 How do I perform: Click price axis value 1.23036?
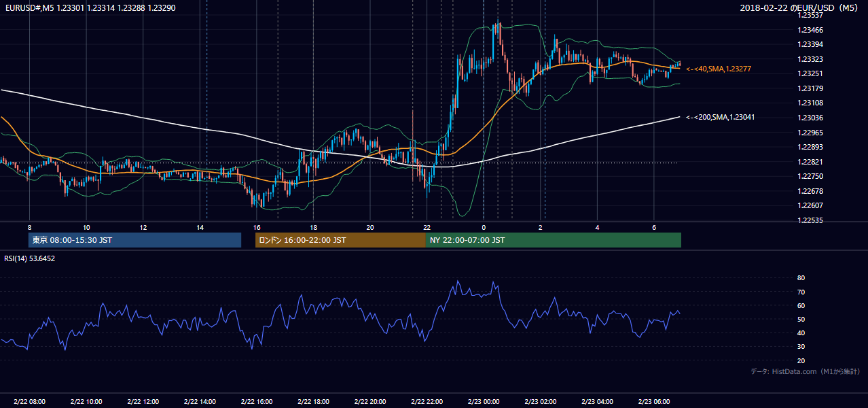point(810,118)
